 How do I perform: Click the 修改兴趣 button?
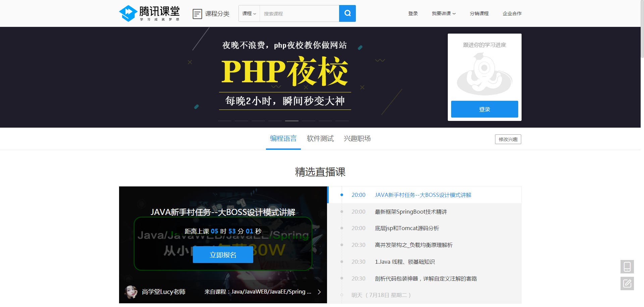coord(508,139)
